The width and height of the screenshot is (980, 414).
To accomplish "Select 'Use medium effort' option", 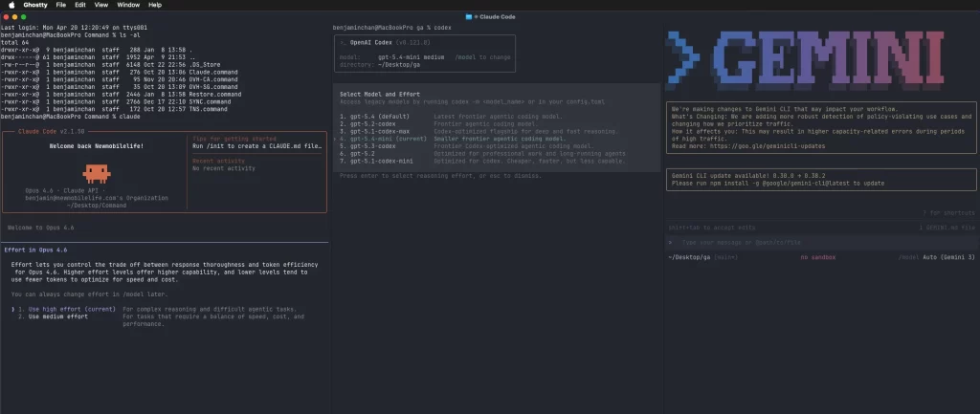I will pyautogui.click(x=59, y=316).
